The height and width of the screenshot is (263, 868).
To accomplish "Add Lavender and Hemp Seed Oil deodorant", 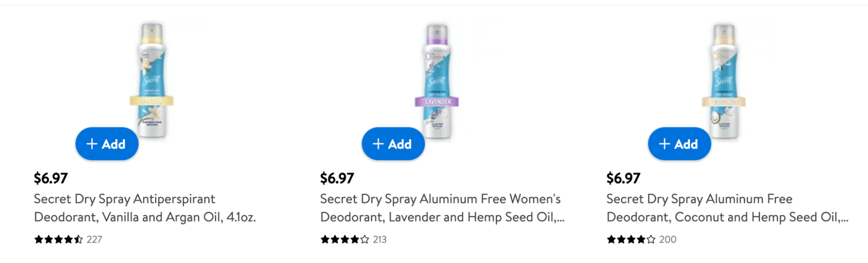I will pos(393,144).
